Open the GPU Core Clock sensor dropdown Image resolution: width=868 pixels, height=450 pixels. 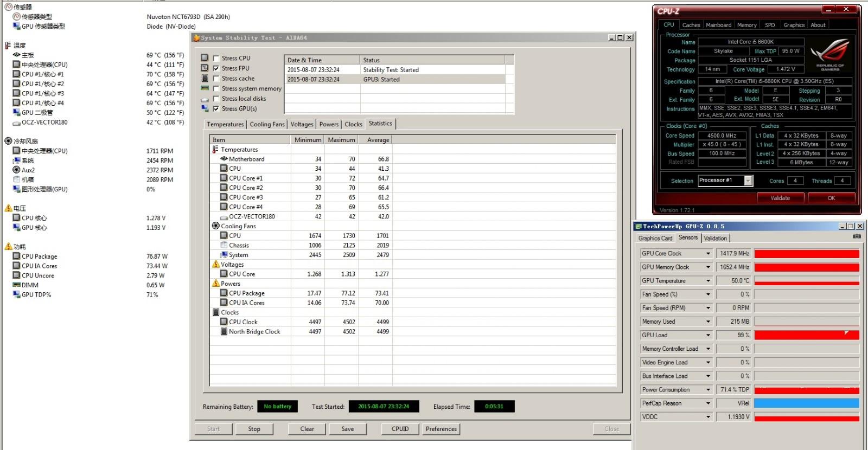point(708,254)
